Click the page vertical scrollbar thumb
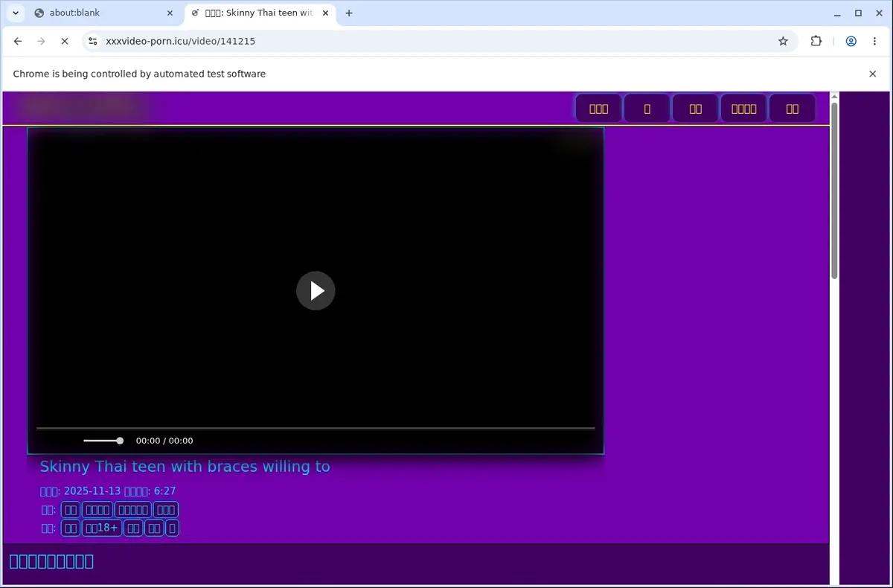 [834, 191]
